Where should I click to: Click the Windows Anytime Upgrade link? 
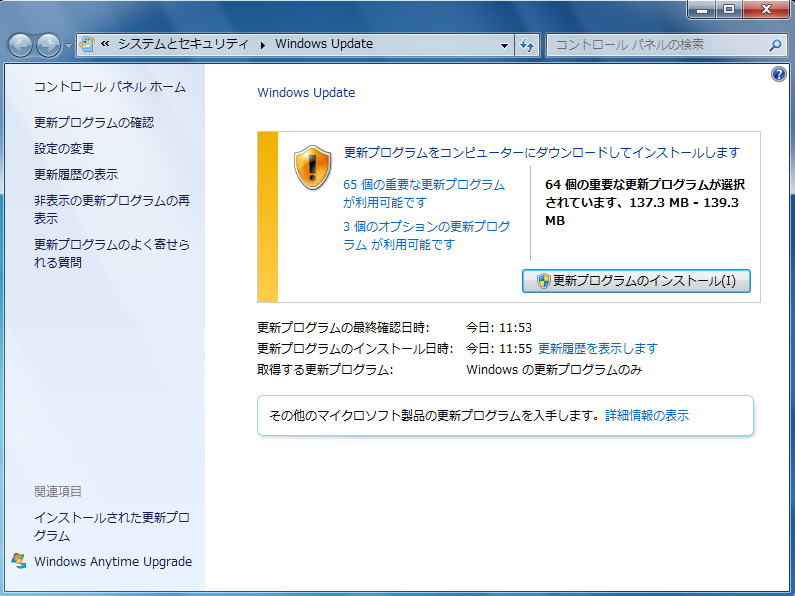click(x=113, y=562)
